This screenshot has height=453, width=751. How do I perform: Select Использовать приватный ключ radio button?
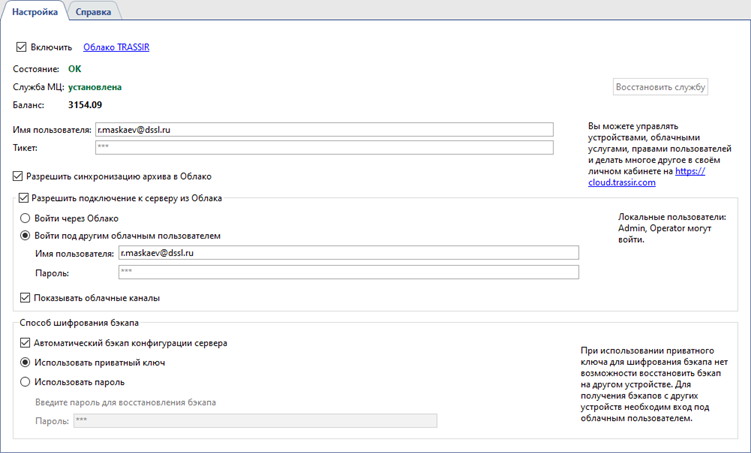(x=25, y=361)
